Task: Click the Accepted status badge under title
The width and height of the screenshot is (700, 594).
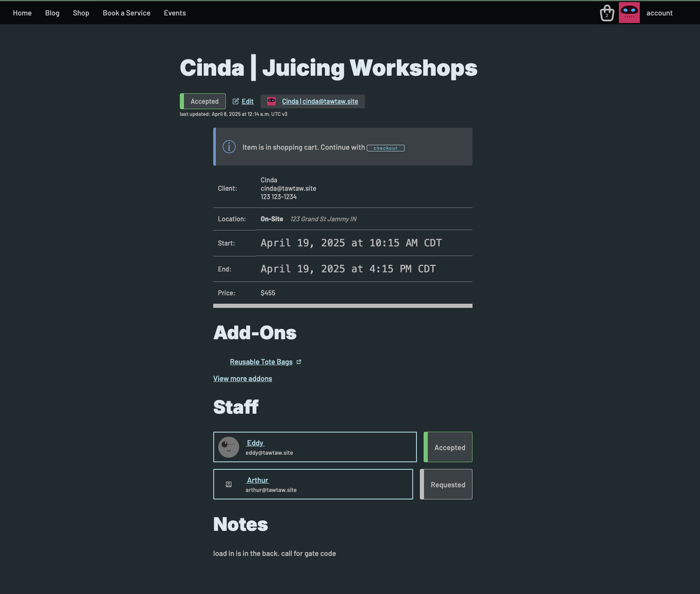Action: [203, 101]
